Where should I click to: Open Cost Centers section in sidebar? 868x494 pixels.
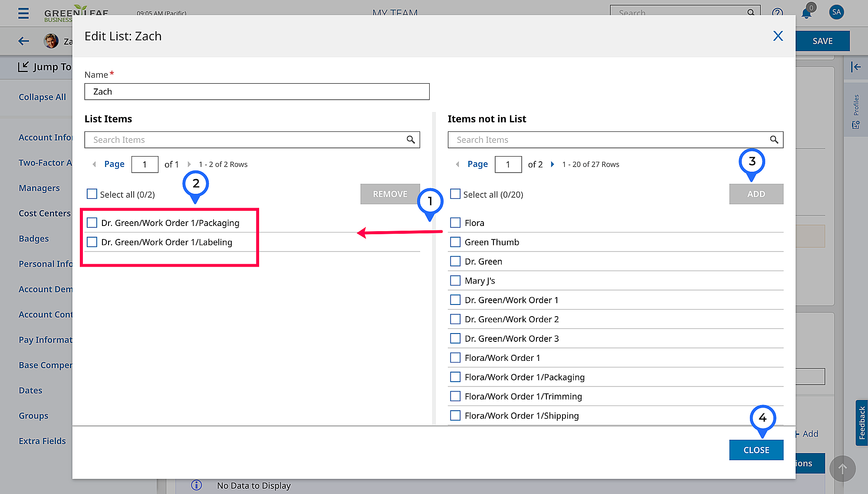[44, 213]
